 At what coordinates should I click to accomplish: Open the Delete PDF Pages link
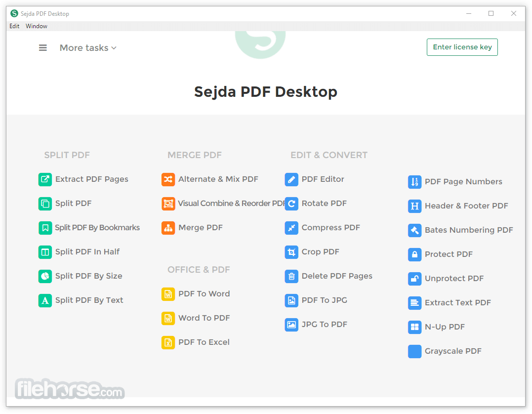click(337, 276)
